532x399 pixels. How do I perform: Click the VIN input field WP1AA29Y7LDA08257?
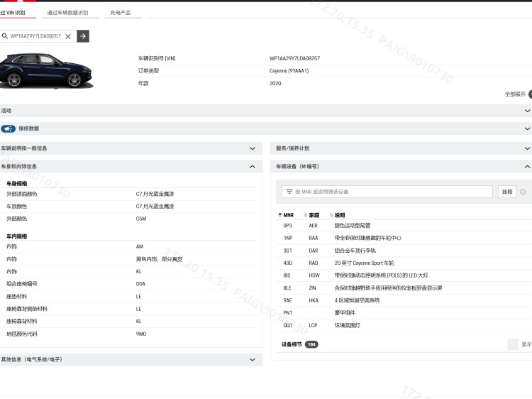35,36
